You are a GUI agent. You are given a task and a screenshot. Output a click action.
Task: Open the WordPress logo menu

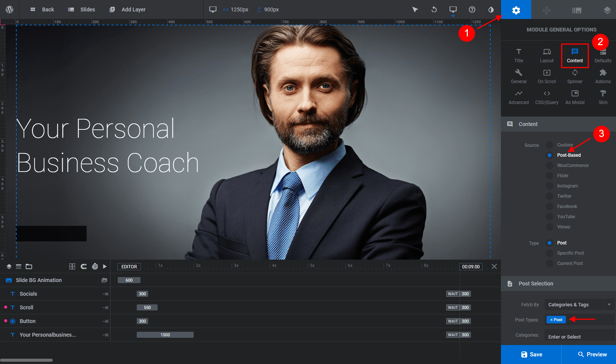point(9,9)
